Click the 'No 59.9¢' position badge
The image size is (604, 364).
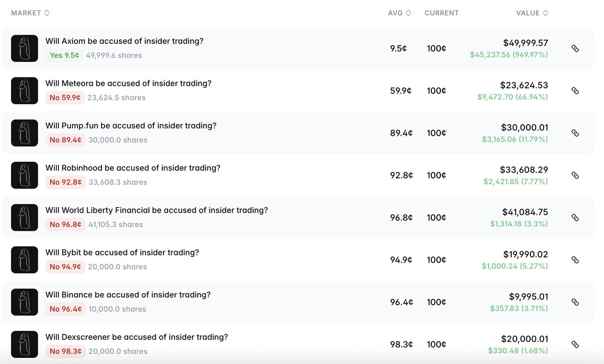(65, 98)
